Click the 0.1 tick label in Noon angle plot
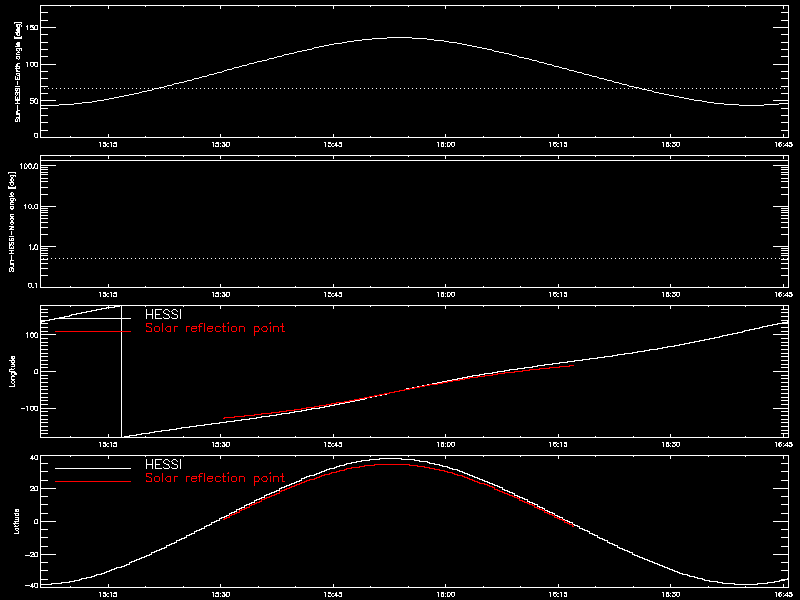The image size is (800, 600). 34,285
